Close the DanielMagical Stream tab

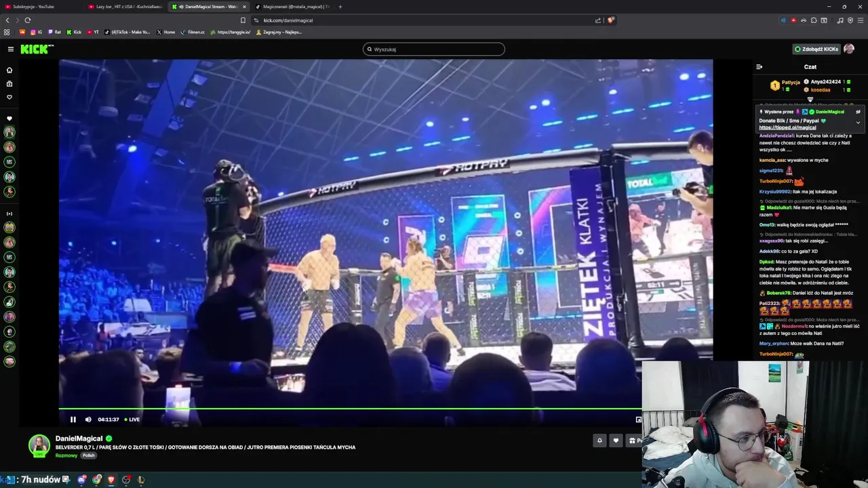(x=244, y=7)
